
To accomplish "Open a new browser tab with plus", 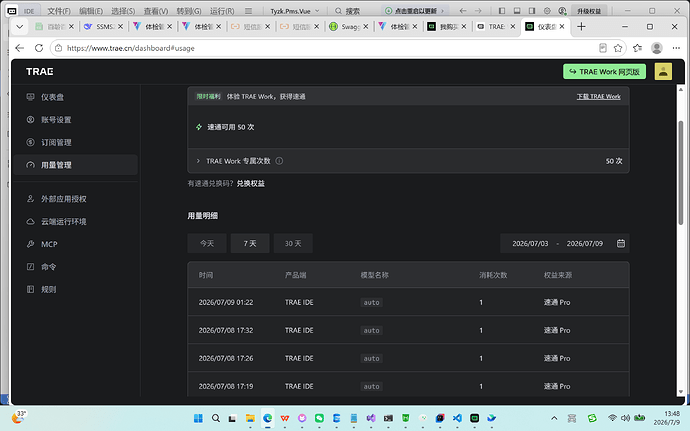I will tap(581, 27).
